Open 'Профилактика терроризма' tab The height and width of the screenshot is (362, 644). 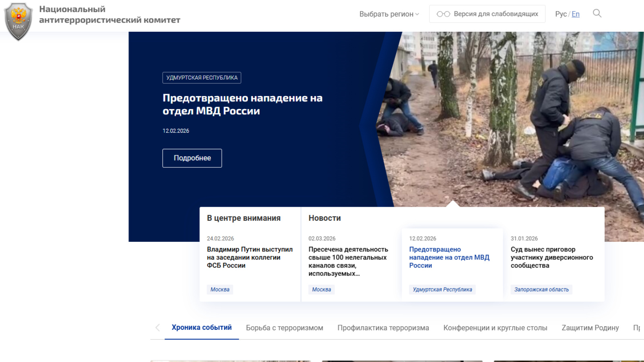(x=383, y=328)
